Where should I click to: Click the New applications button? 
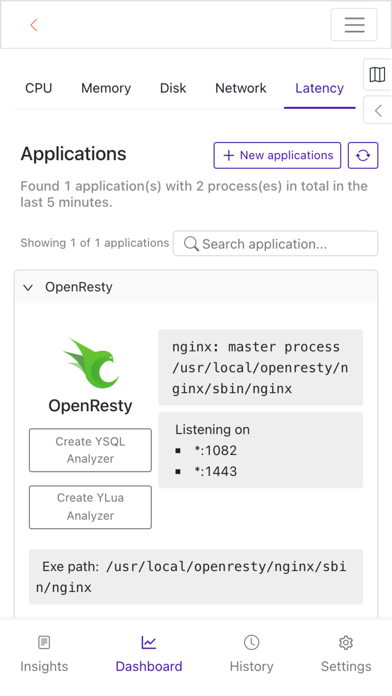pos(277,155)
